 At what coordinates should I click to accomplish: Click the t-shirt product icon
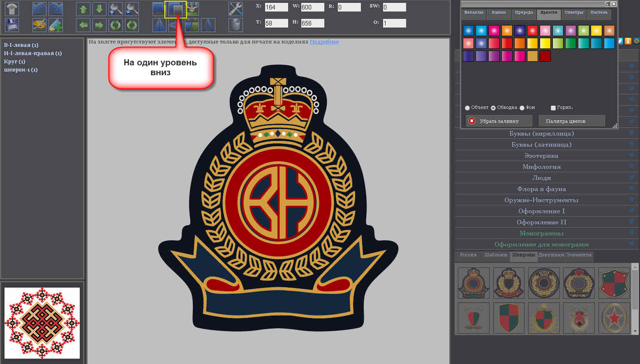(x=12, y=9)
